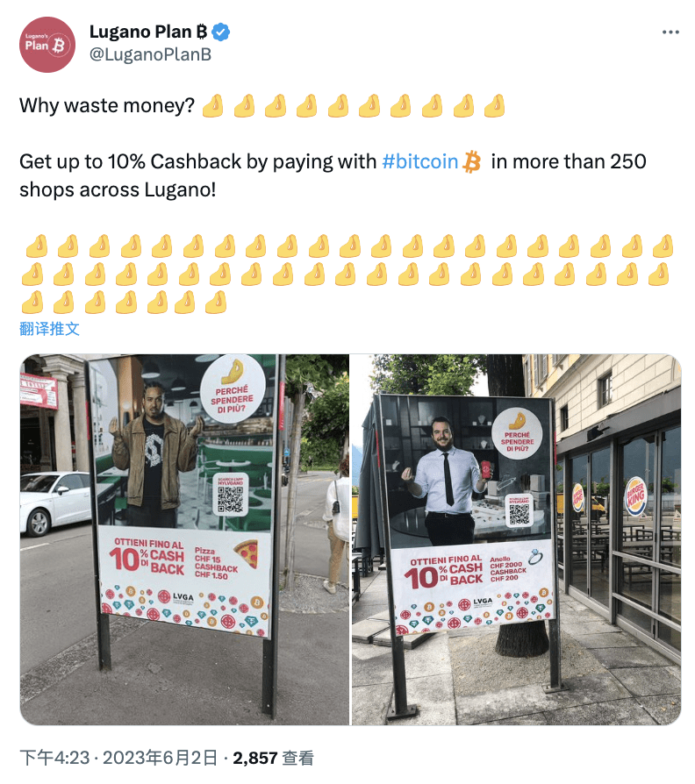Open the three-dot more options menu
The height and width of the screenshot is (784, 695).
(x=670, y=32)
